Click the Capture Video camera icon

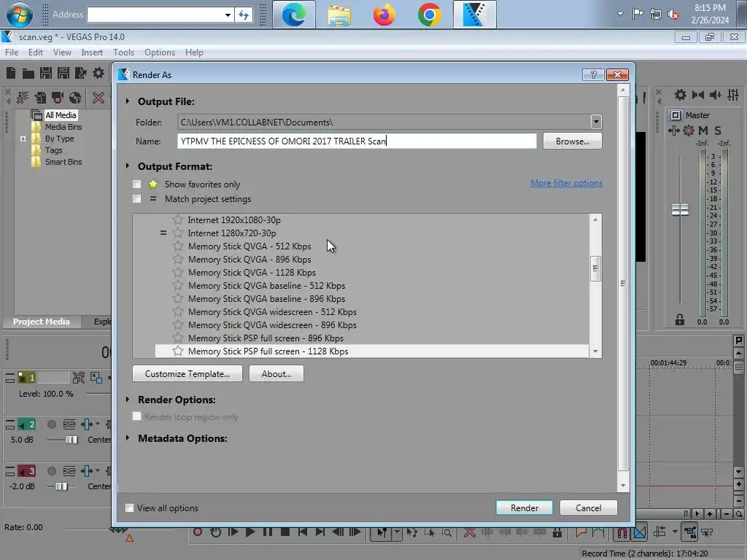coord(58,98)
